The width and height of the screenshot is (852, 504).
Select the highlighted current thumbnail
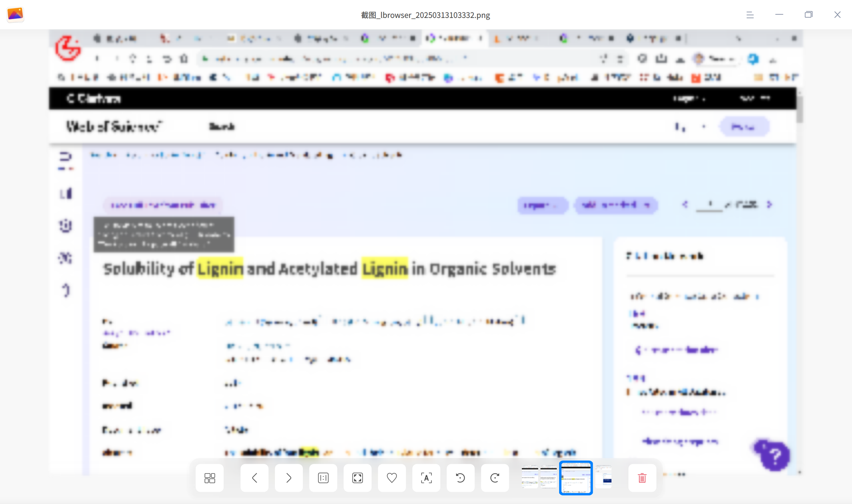[576, 478]
